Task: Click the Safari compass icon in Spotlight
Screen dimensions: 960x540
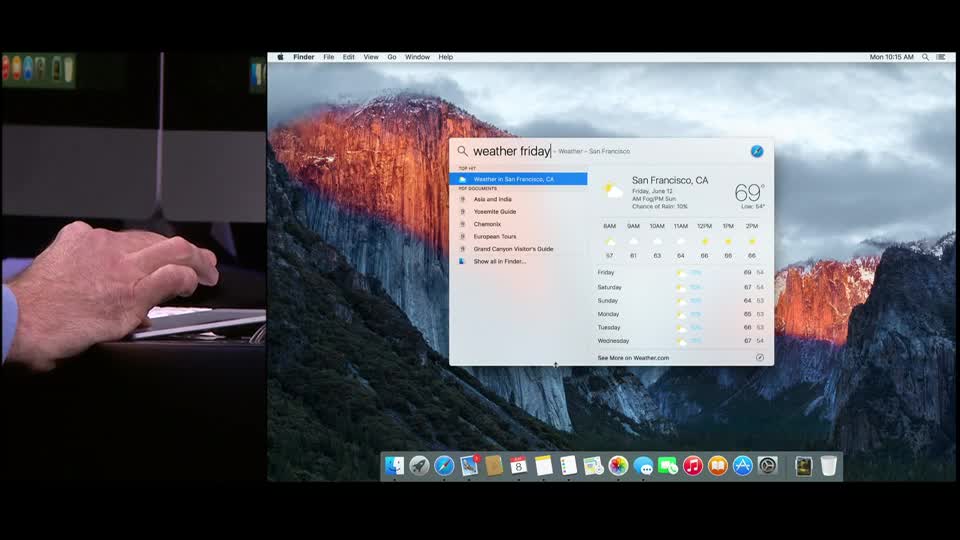Action: click(757, 151)
